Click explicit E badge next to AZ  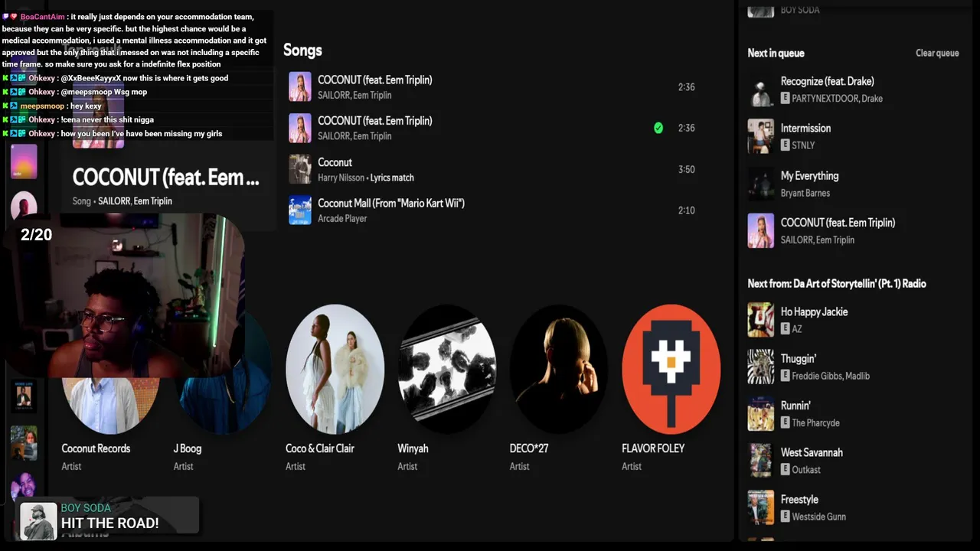click(785, 329)
